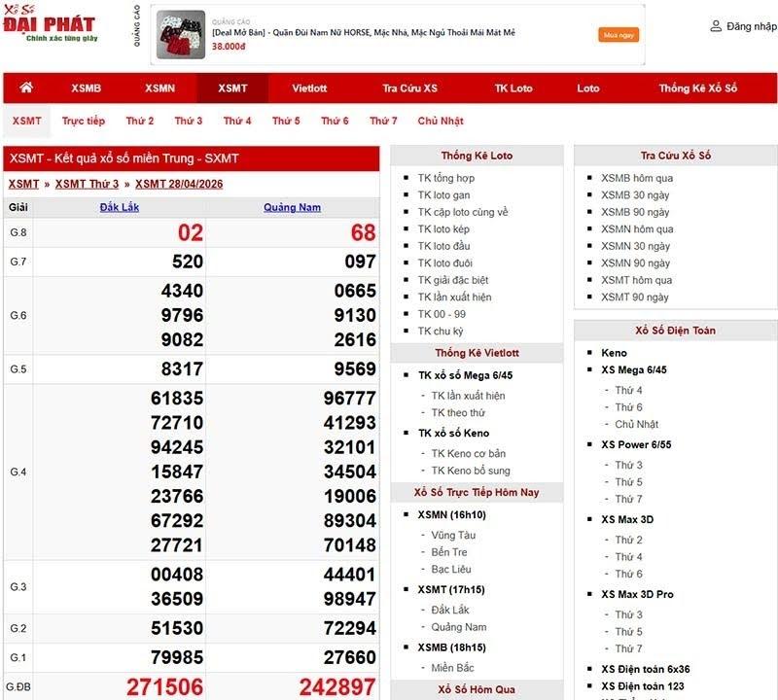Switch to Trực tiếp tab
The height and width of the screenshot is (700, 778).
[84, 121]
